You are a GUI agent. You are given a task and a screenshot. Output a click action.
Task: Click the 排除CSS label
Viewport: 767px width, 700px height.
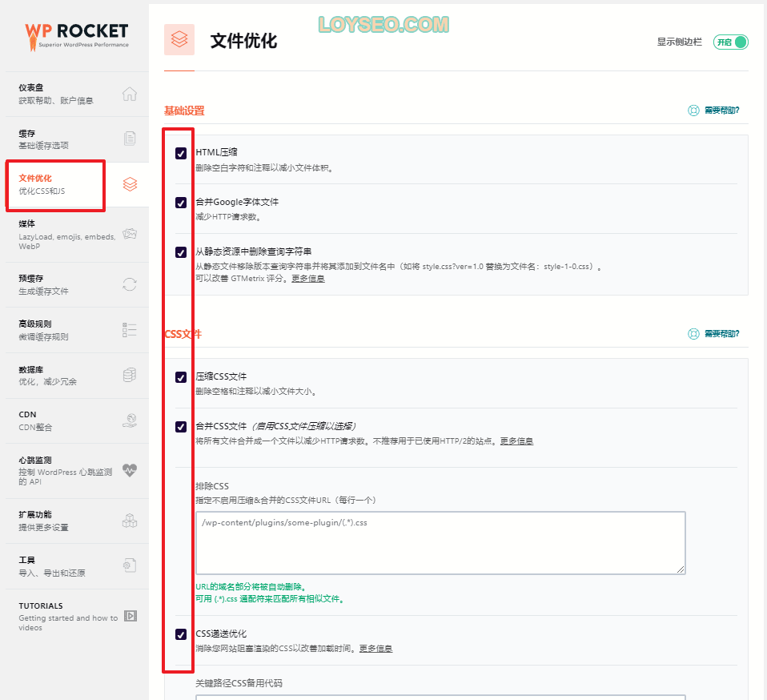(212, 486)
